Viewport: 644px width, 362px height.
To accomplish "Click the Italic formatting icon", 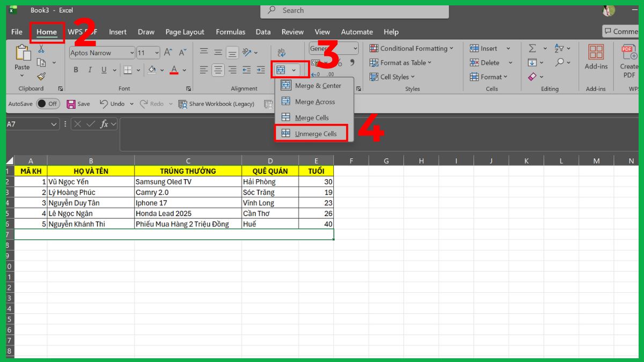I will [x=90, y=70].
